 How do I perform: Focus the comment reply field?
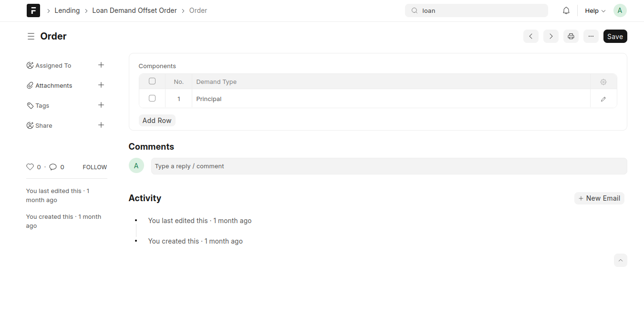click(x=389, y=166)
